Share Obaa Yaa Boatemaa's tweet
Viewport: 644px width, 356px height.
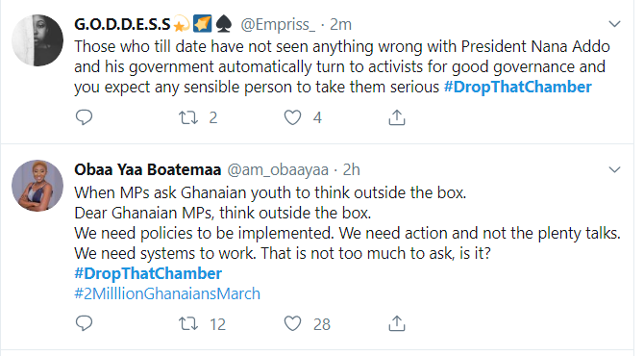pyautogui.click(x=397, y=323)
